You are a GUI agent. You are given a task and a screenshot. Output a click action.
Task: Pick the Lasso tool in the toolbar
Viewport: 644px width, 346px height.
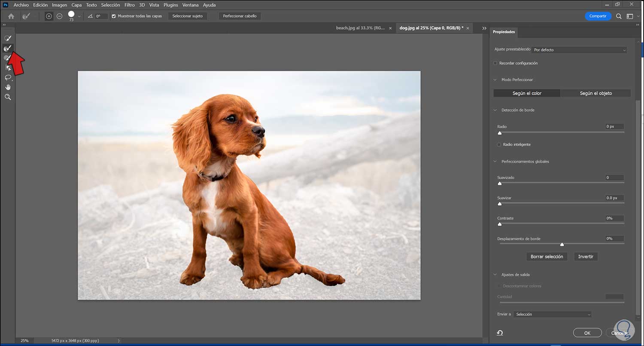(x=8, y=77)
